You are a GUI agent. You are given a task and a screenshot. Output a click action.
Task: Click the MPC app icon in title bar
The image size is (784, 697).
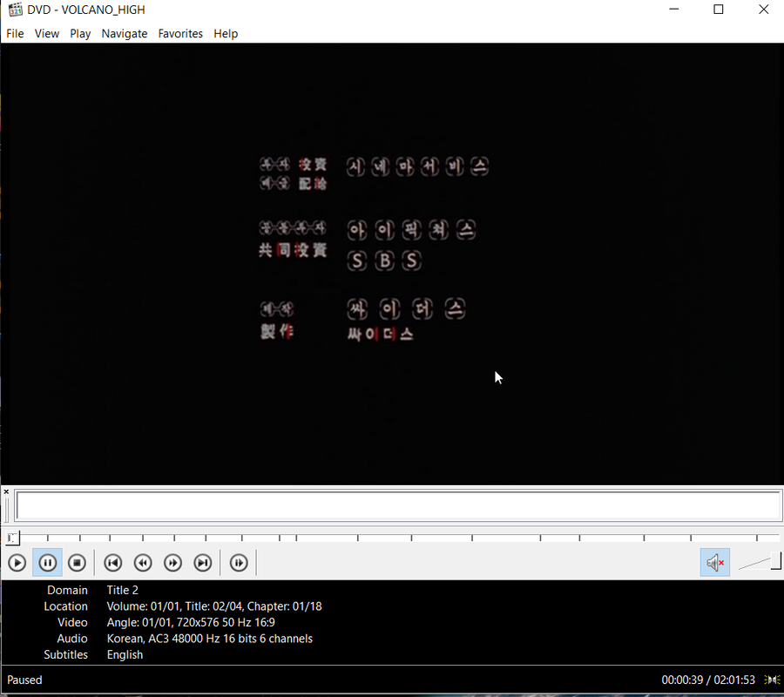pyautogui.click(x=16, y=10)
